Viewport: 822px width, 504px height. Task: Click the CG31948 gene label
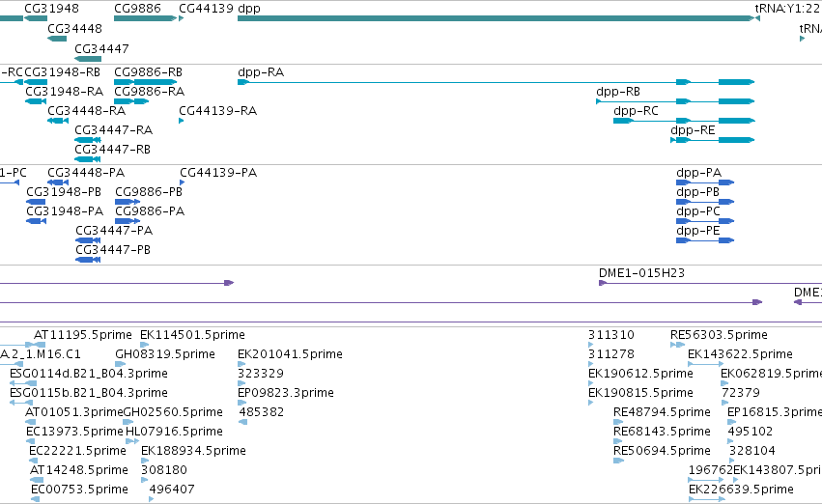click(x=51, y=9)
